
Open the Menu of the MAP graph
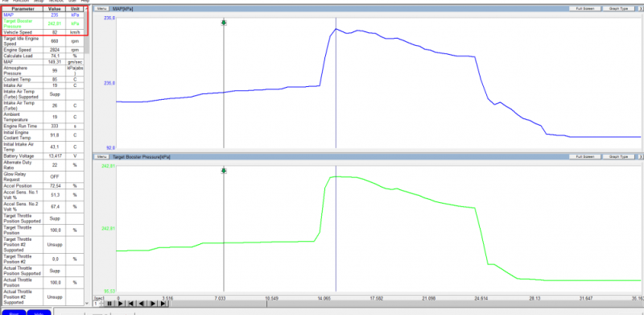pyautogui.click(x=102, y=8)
